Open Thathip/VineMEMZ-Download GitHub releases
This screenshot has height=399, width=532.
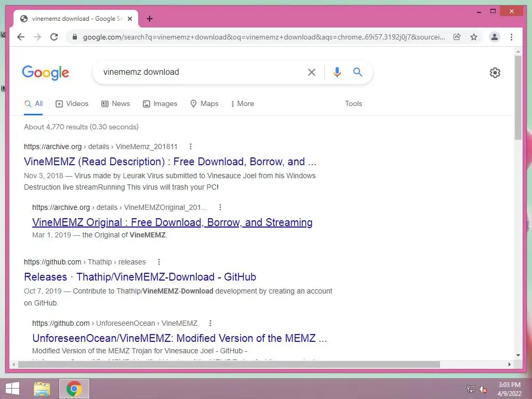tap(140, 277)
